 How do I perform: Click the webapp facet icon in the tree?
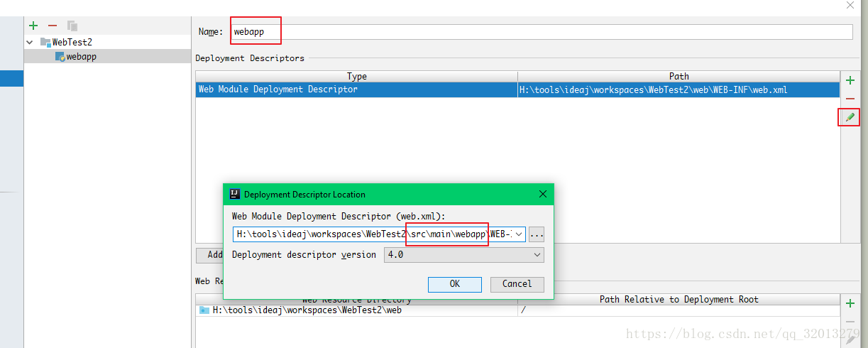[x=60, y=57]
